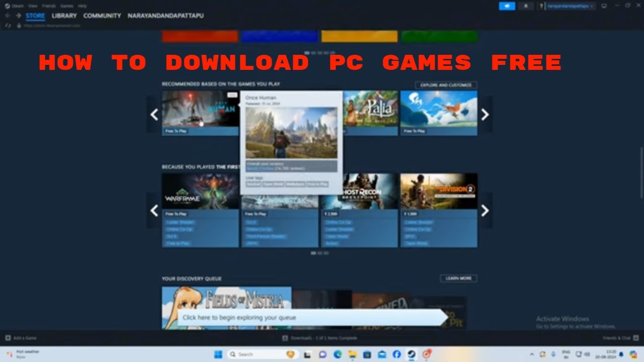Click the Learn More button
The width and height of the screenshot is (644, 362).
(458, 278)
